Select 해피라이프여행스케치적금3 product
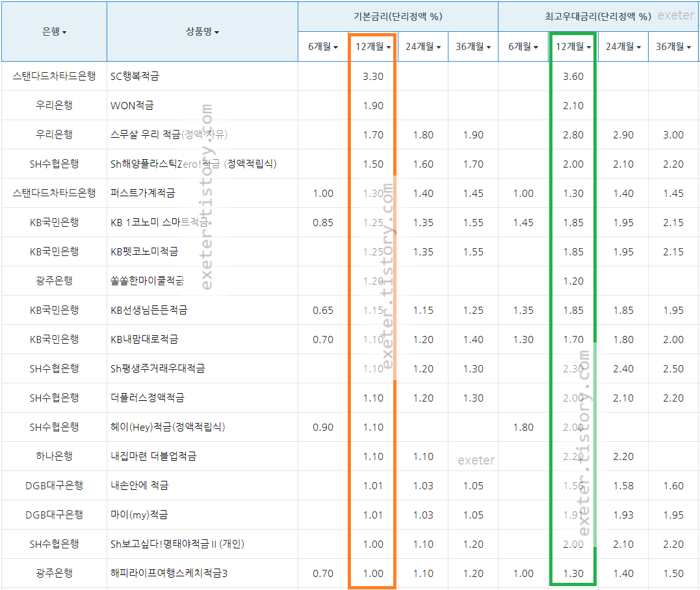The image size is (700, 590). pyautogui.click(x=169, y=573)
